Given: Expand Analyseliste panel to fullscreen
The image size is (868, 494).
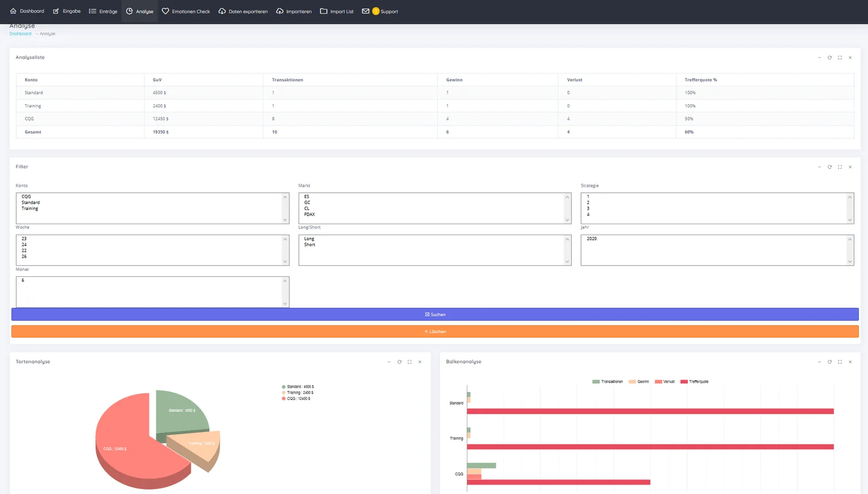Looking at the screenshot, I should pyautogui.click(x=840, y=58).
